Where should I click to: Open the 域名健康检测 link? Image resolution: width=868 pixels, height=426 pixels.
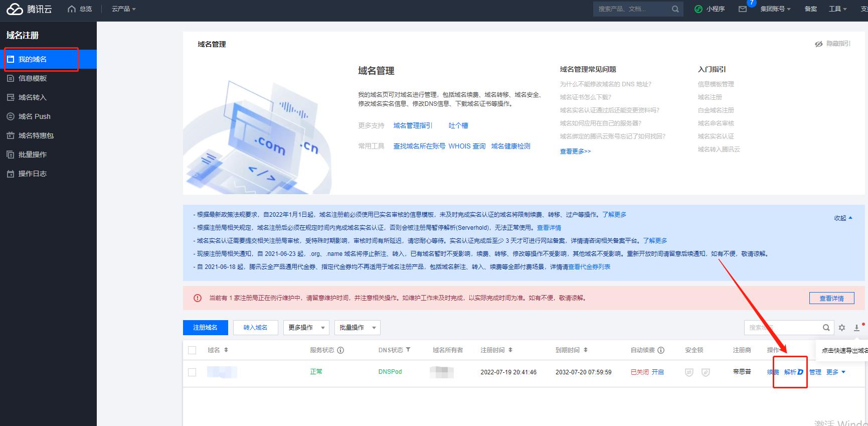click(510, 146)
